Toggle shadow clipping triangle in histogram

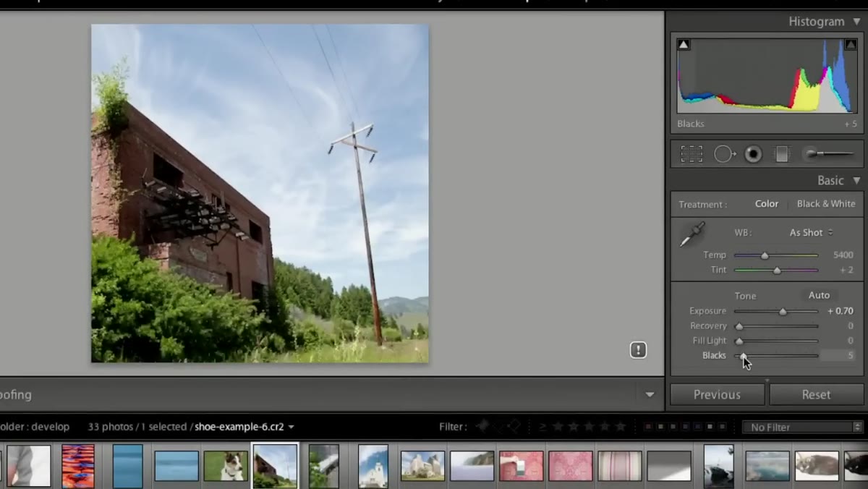[684, 45]
